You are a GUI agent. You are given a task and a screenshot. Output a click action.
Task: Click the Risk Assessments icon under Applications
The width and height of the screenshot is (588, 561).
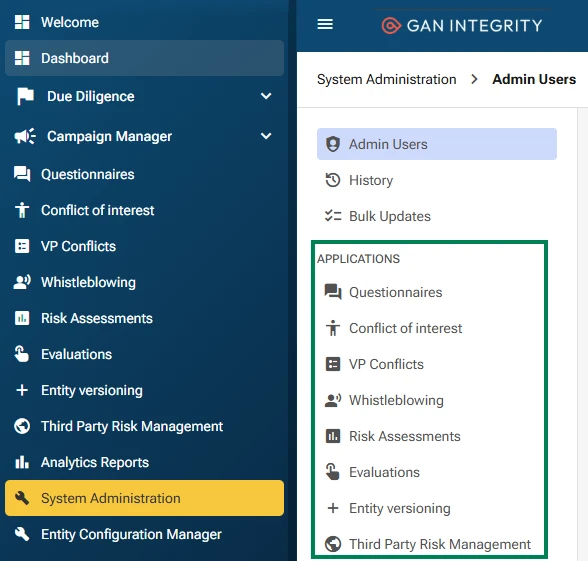tap(333, 436)
